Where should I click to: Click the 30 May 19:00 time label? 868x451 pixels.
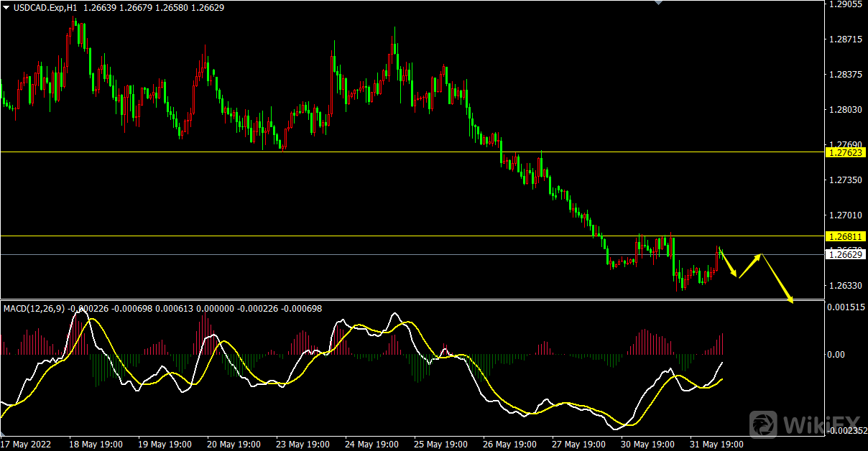click(648, 445)
